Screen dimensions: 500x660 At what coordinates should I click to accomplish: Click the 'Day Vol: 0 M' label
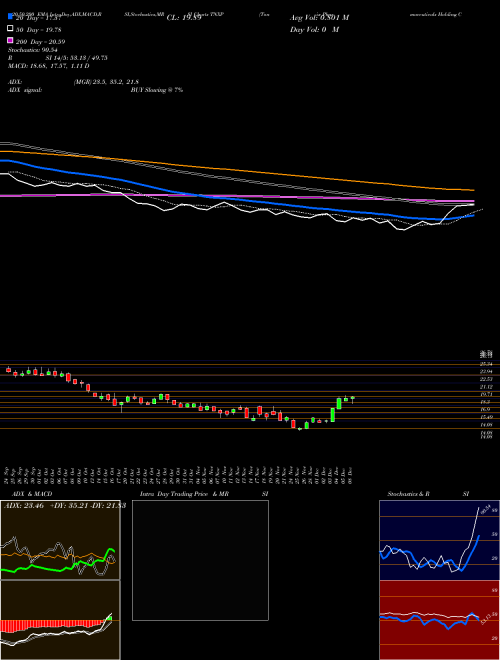(314, 29)
